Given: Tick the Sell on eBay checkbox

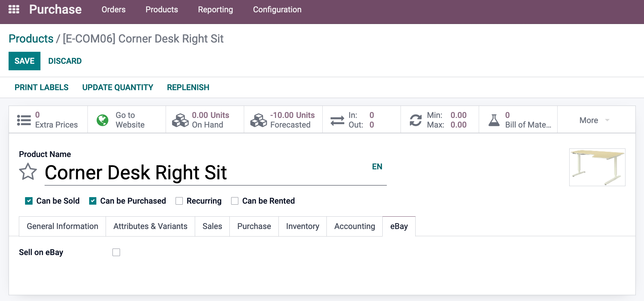Looking at the screenshot, I should tap(116, 252).
